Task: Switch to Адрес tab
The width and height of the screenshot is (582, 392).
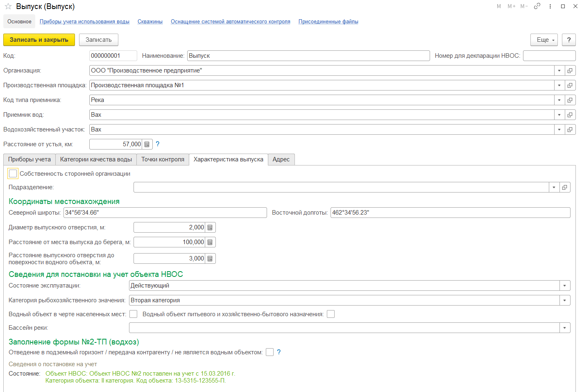Action: click(x=281, y=159)
